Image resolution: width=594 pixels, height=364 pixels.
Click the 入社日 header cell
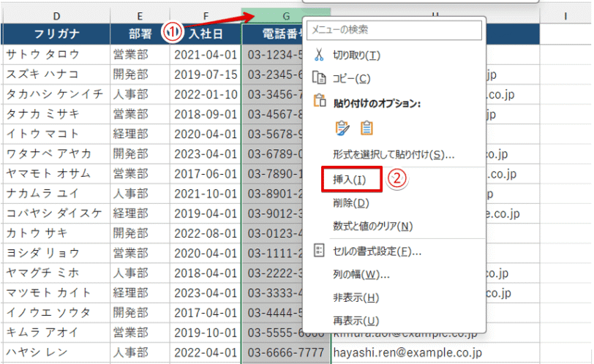click(x=206, y=34)
